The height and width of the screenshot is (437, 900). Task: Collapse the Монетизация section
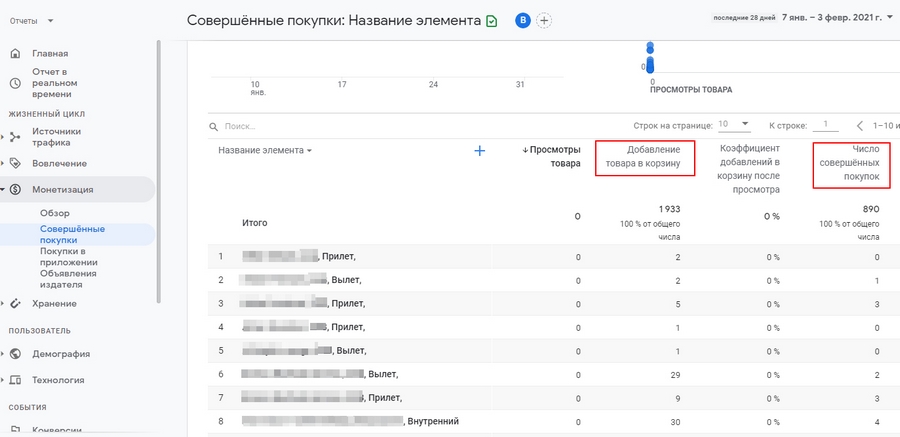2,190
